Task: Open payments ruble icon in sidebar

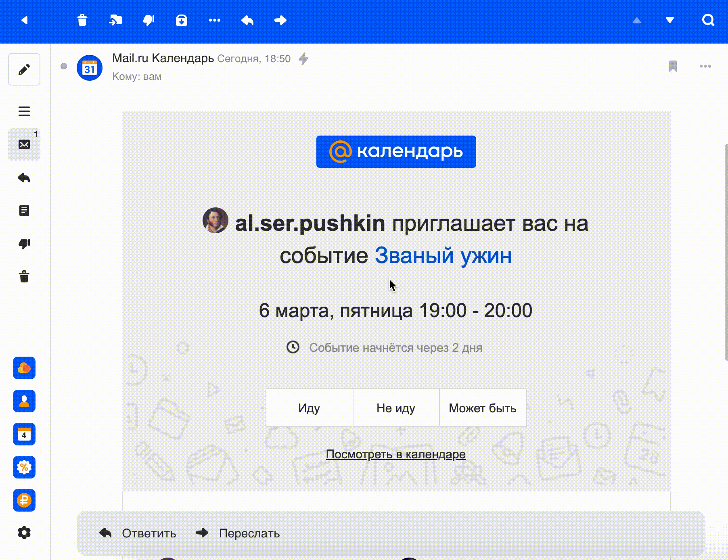Action: click(x=24, y=500)
